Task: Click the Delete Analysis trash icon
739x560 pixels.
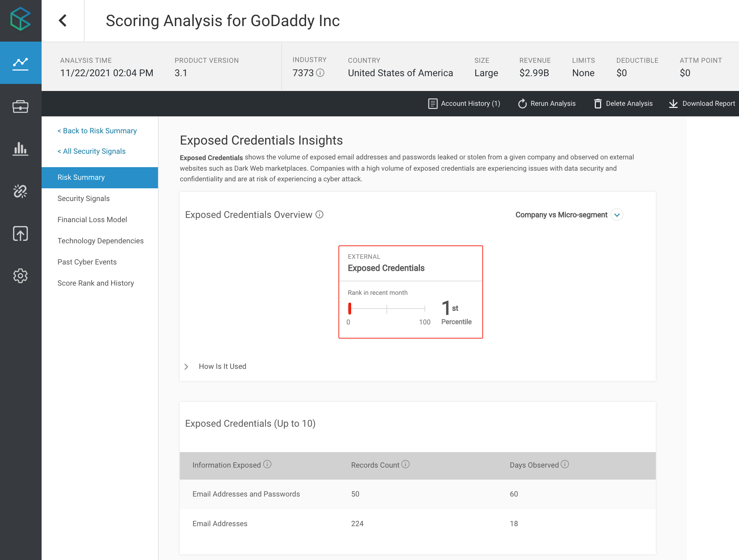Action: (x=598, y=104)
